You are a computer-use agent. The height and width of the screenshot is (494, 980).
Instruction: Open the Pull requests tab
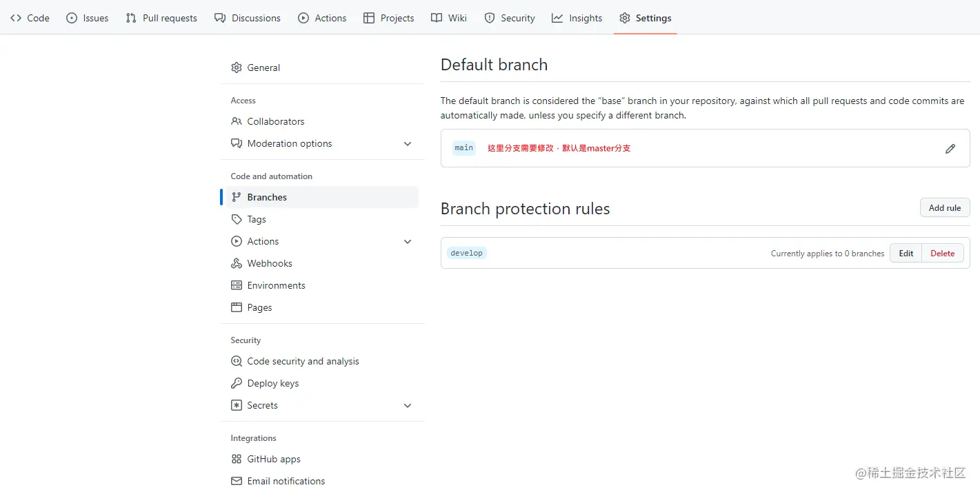click(x=161, y=18)
